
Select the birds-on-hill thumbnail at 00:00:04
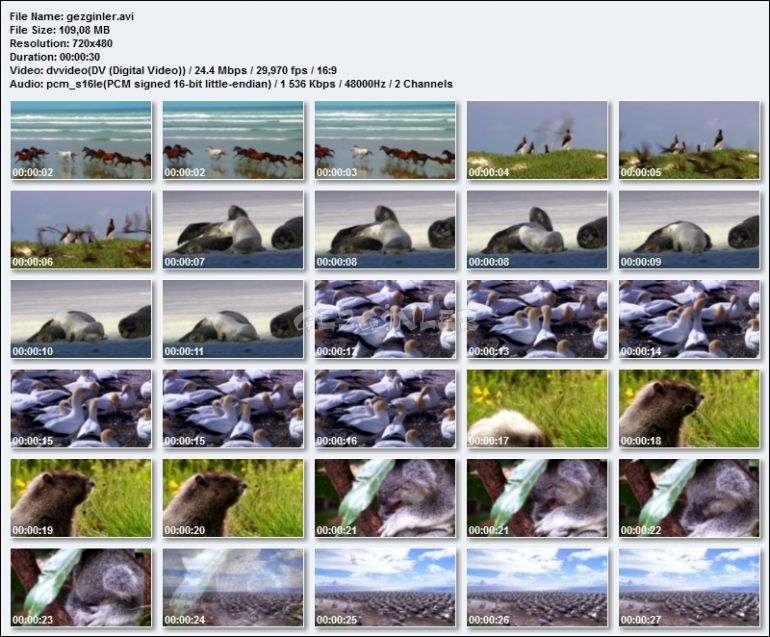pos(537,140)
